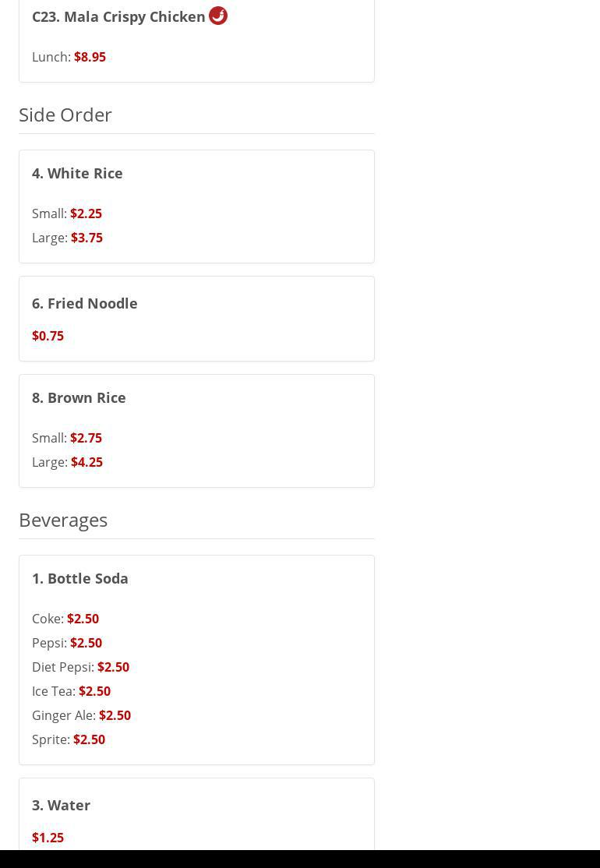
Task: Select the Pepsi $2.50 option
Action: (86, 643)
